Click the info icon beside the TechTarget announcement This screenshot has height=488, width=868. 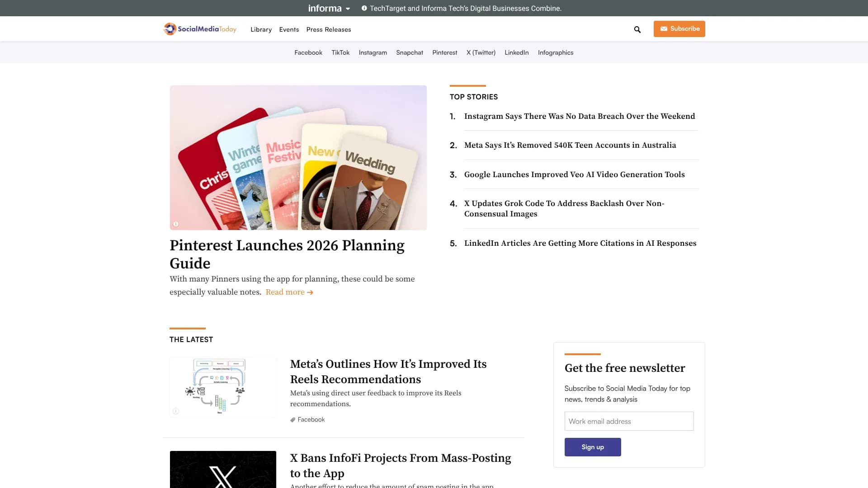pyautogui.click(x=364, y=8)
